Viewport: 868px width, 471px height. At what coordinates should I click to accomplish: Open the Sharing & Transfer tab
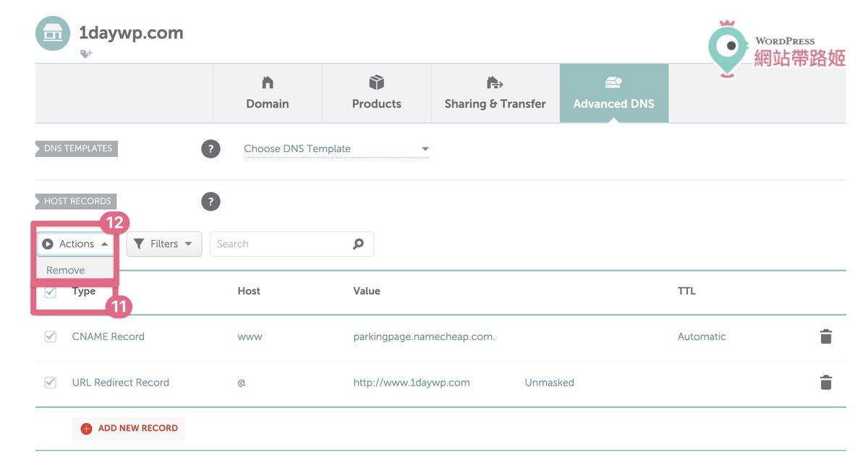point(495,93)
